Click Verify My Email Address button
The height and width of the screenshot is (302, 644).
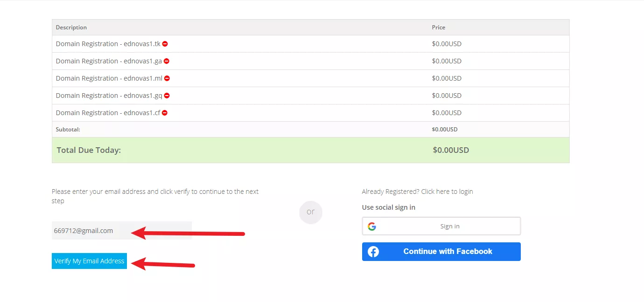tap(89, 261)
